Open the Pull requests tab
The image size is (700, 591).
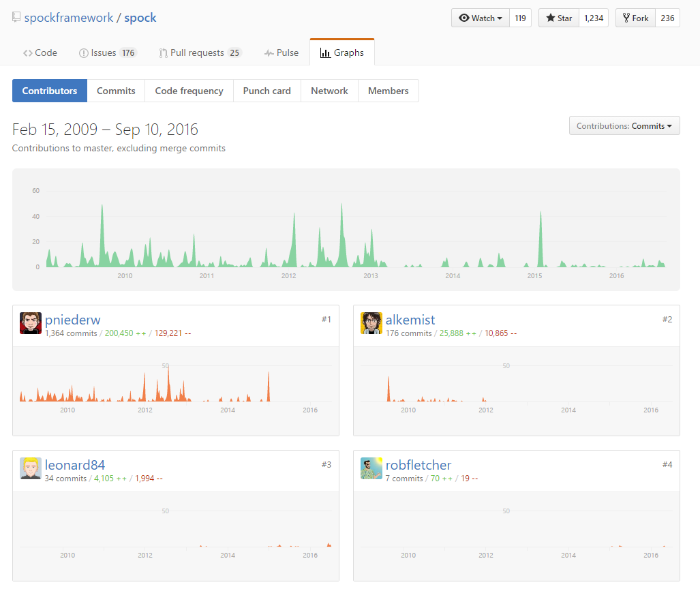(200, 52)
